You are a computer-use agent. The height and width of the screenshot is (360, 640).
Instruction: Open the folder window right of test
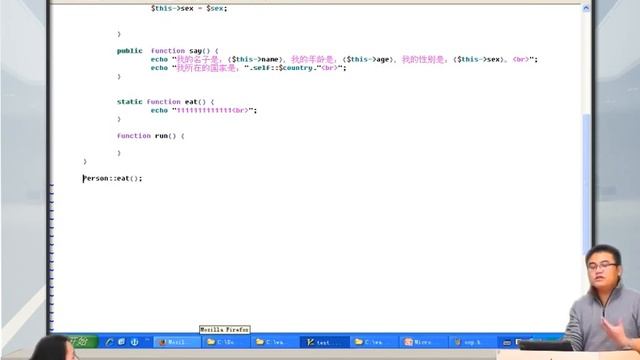(x=373, y=342)
